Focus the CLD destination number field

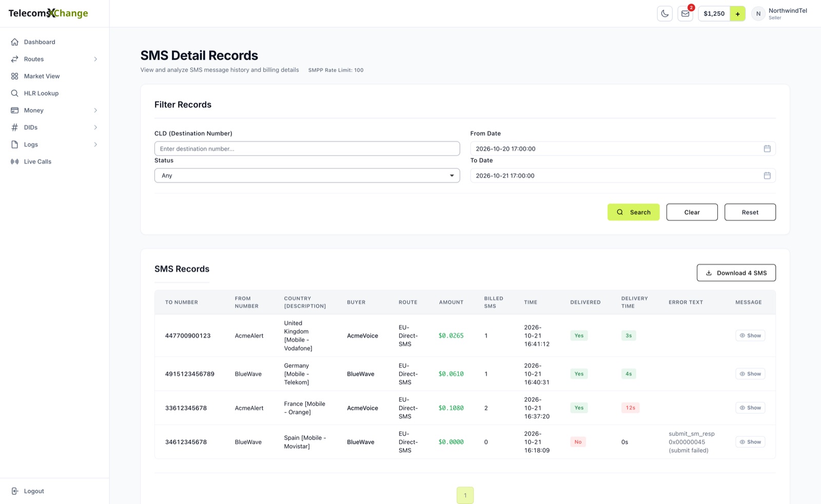coord(307,149)
